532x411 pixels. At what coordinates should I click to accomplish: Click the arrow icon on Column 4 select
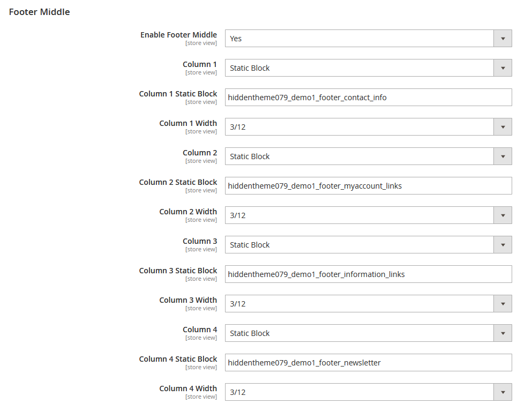[x=503, y=333]
